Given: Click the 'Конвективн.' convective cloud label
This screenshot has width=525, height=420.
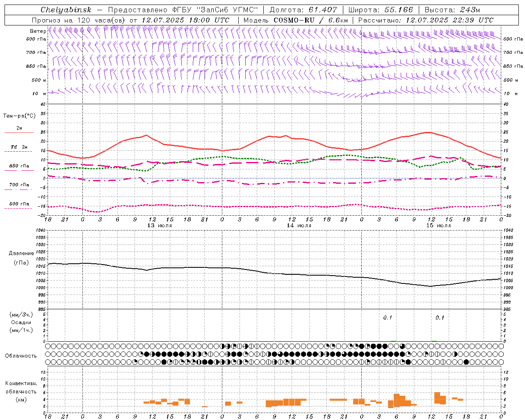Looking at the screenshot, I should coord(21,383).
